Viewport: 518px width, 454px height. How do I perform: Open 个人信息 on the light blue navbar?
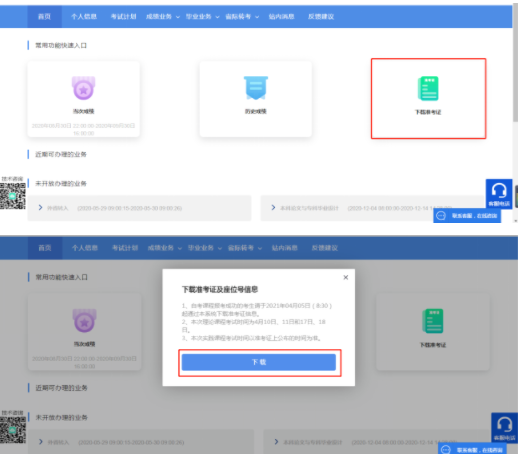pos(84,16)
